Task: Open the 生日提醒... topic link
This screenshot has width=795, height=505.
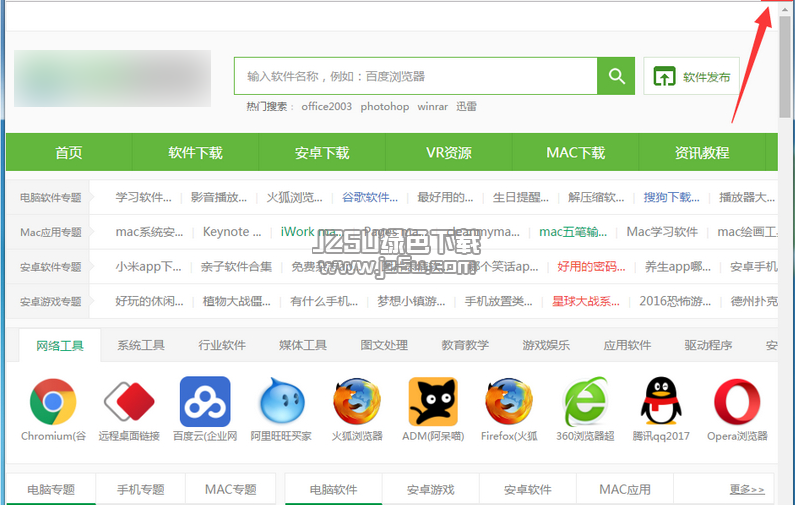Action: [x=521, y=197]
